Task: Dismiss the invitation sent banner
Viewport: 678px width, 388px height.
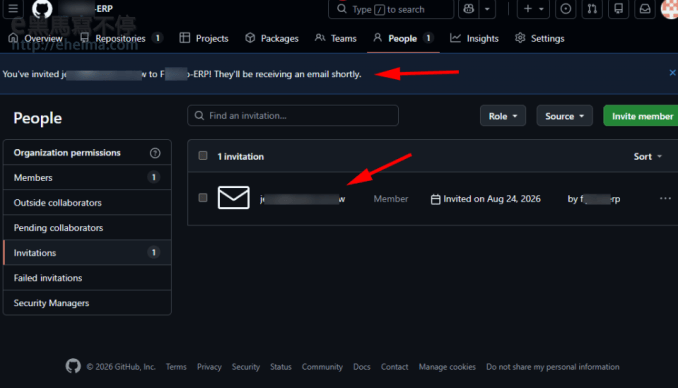Action: point(672,73)
